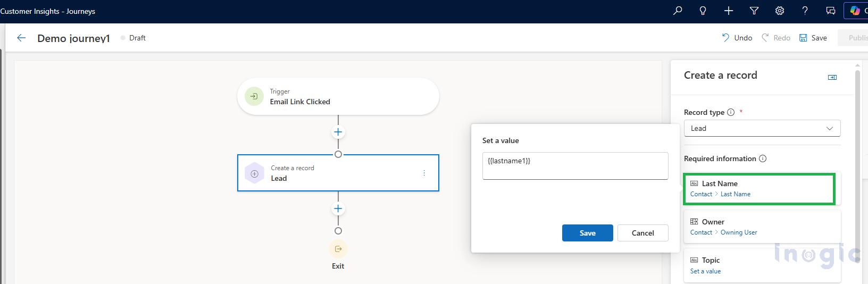
Task: Click the {{lastname1}} value input field
Action: point(575,166)
